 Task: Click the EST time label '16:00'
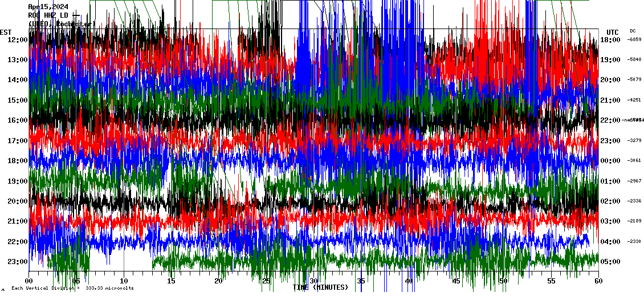[x=17, y=120]
